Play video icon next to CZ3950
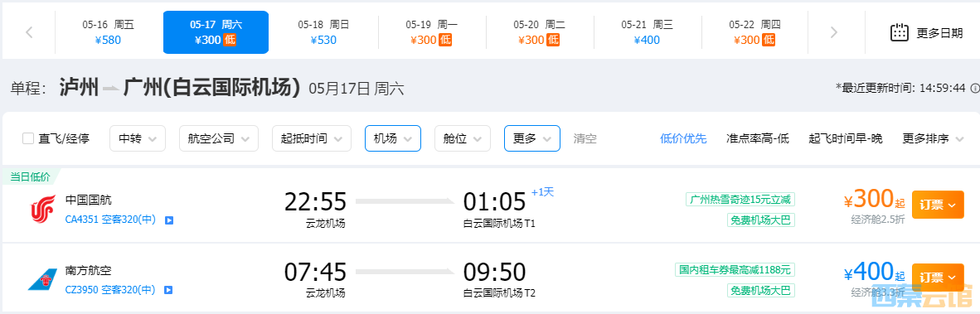This screenshot has height=314, width=980. (169, 290)
